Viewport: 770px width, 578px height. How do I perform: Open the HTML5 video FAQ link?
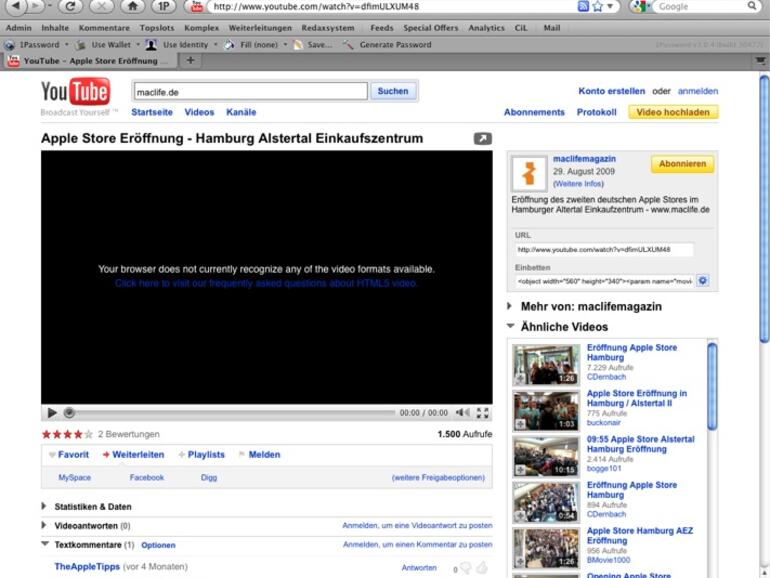coord(266,283)
